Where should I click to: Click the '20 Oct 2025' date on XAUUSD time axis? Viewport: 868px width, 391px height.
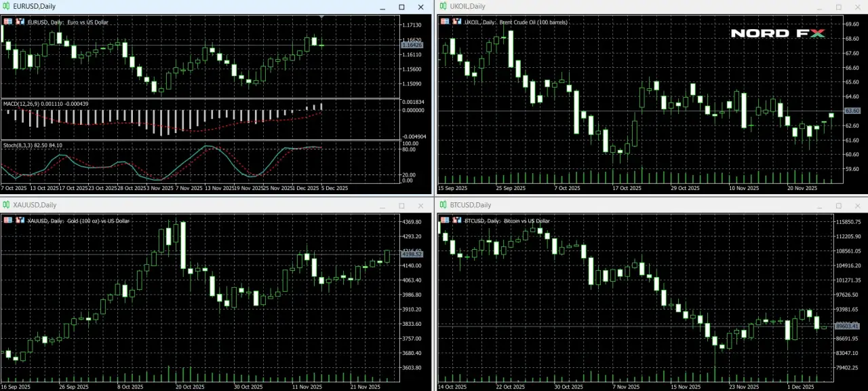(189, 387)
